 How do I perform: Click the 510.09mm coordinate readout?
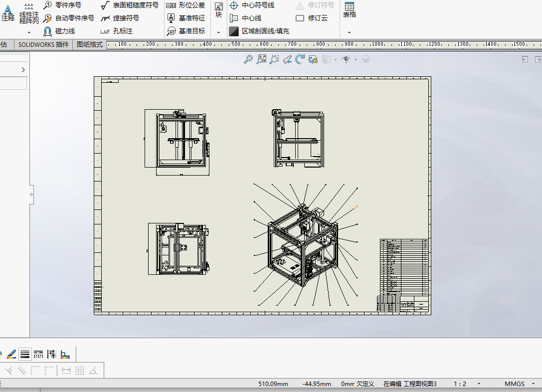click(x=273, y=384)
